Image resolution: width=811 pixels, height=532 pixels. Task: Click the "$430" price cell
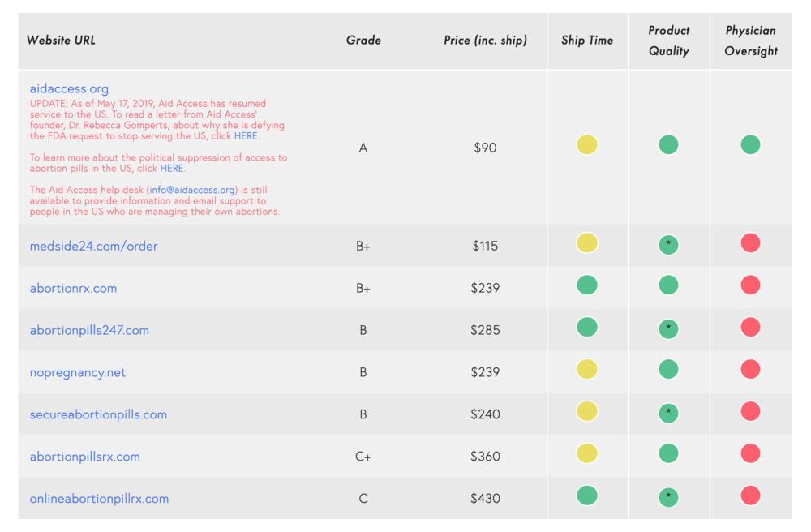point(485,499)
